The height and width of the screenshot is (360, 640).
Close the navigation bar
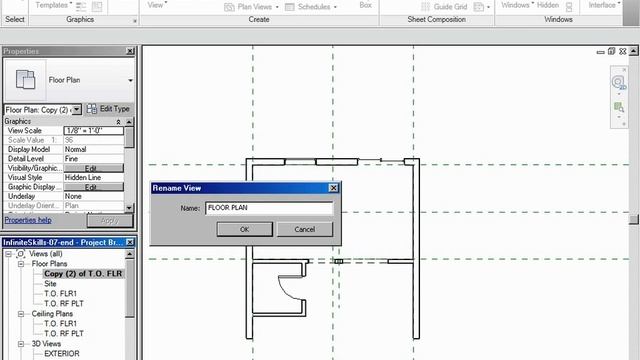click(624, 70)
